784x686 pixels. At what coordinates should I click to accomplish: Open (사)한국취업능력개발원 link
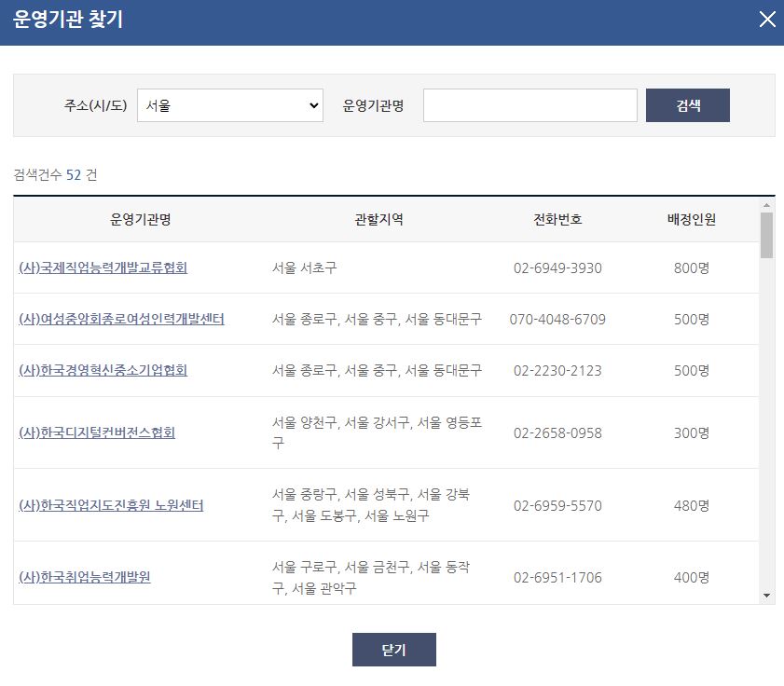coord(85,578)
